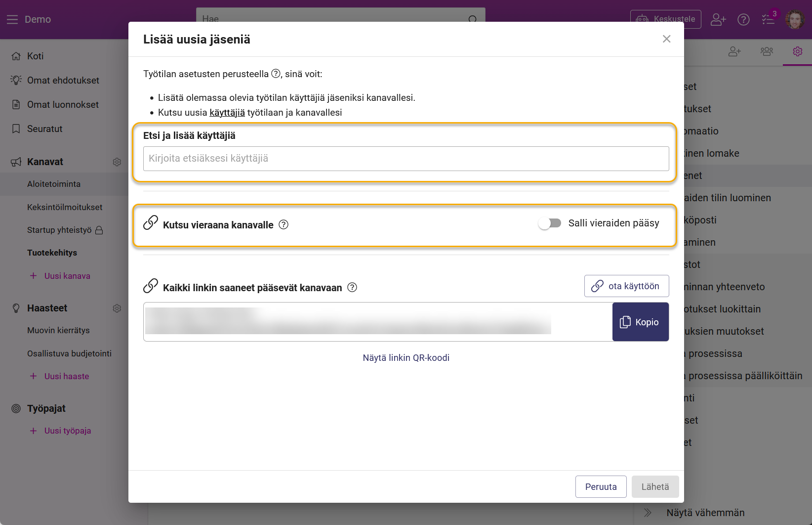Switch to the settings gear tab
Screen dimensions: 812x525
click(797, 51)
